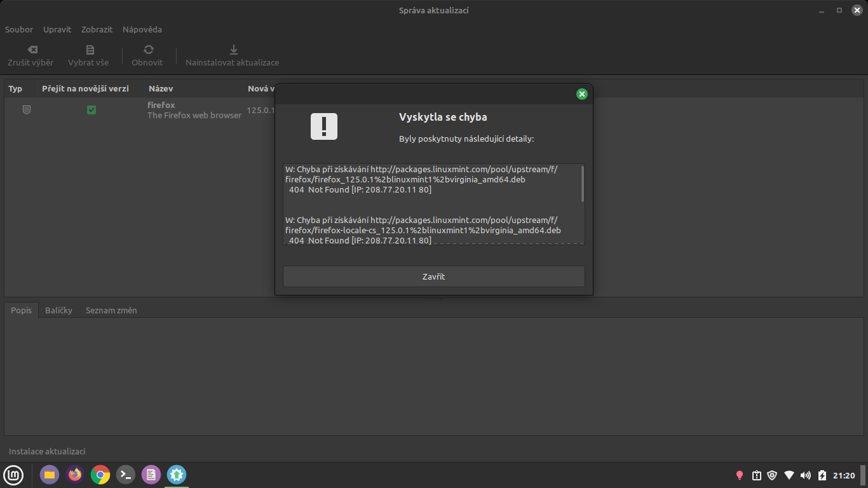Viewport: 868px width, 488px height.
Task: Launch Chrome from the taskbar
Action: click(x=100, y=475)
